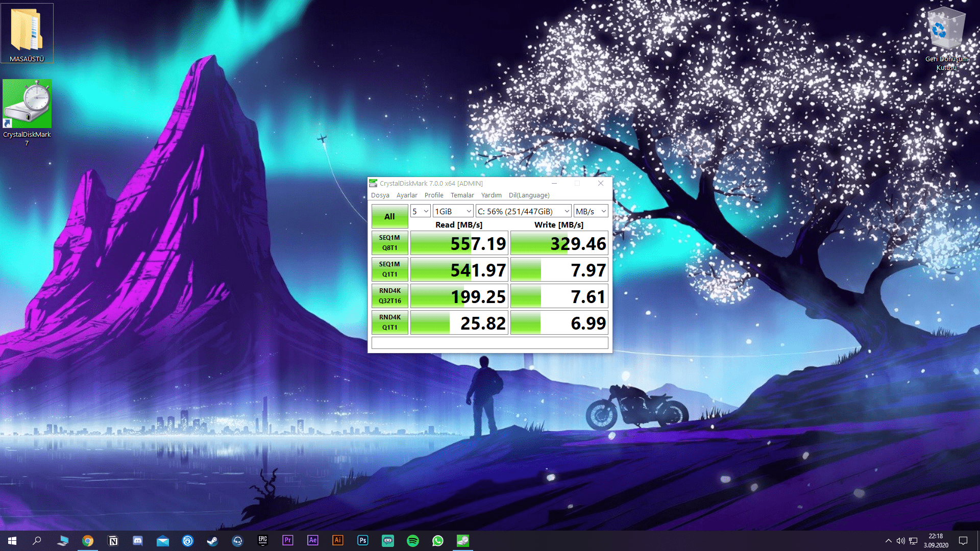Run the SEQ1M Q8T1 test button

tap(389, 243)
